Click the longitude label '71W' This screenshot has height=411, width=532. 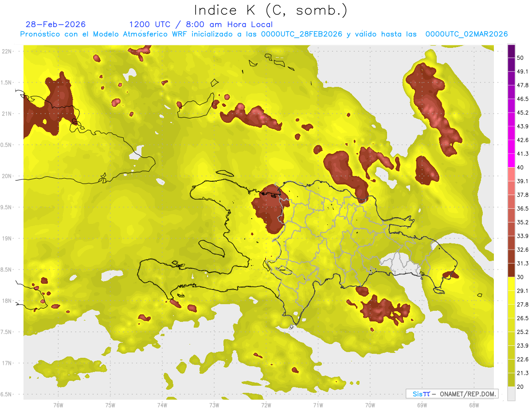[318, 405]
